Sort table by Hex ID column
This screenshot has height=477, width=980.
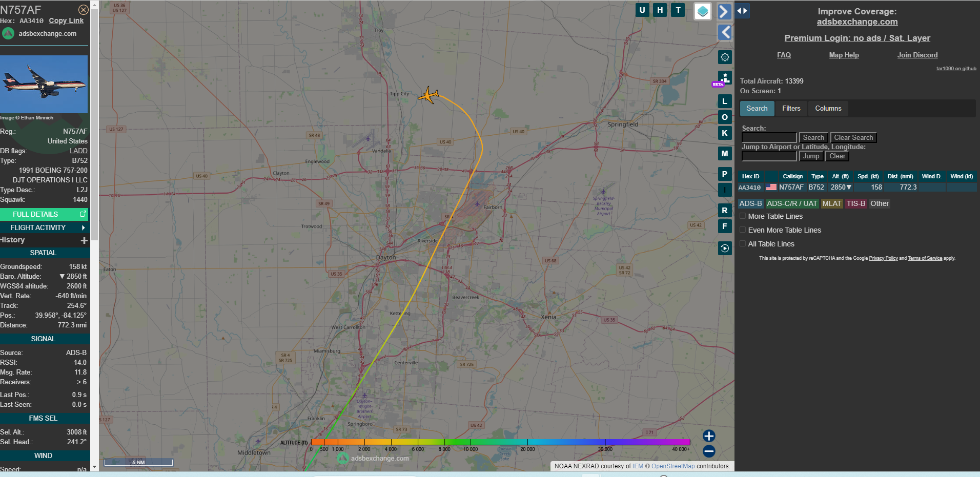tap(750, 176)
